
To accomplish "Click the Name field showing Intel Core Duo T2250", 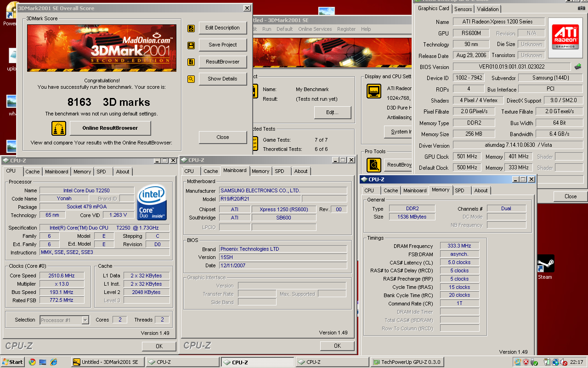I will click(x=86, y=190).
